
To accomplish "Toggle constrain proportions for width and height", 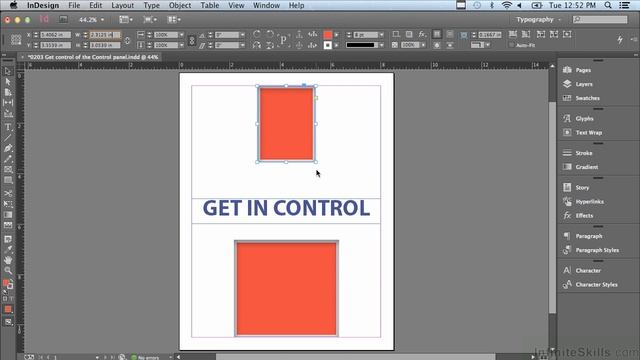I will tap(127, 40).
